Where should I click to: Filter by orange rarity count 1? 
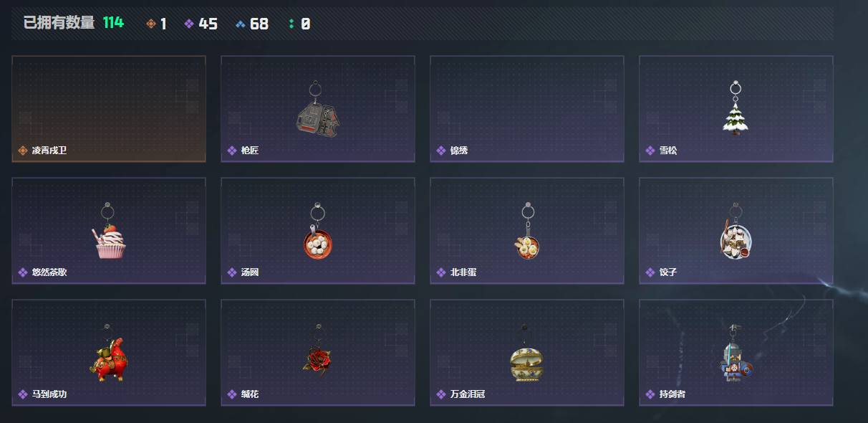(x=156, y=24)
